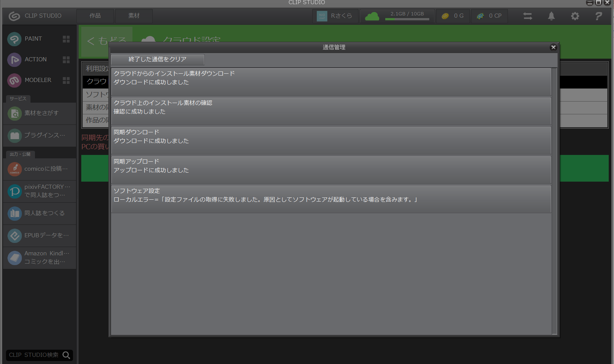Click the 同人誌をつくる label

pyautogui.click(x=44, y=213)
